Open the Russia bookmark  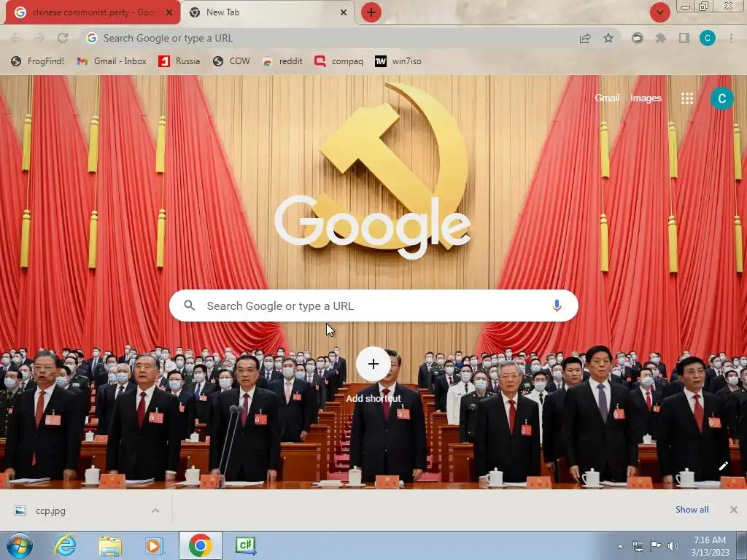(x=179, y=61)
